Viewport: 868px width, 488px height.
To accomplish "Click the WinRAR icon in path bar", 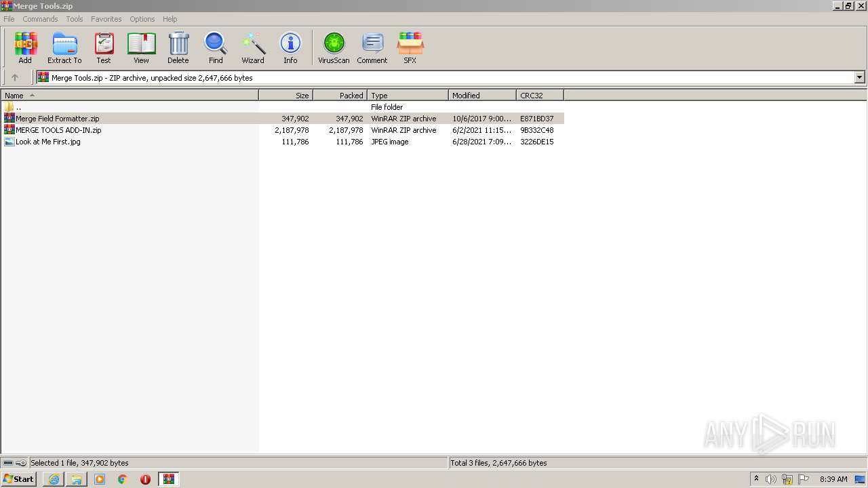I will point(43,77).
